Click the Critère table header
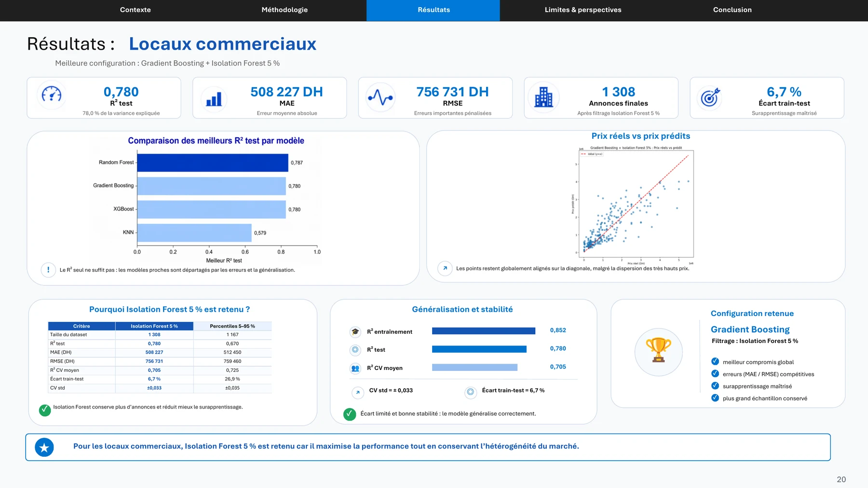The width and height of the screenshot is (868, 488). (x=81, y=326)
